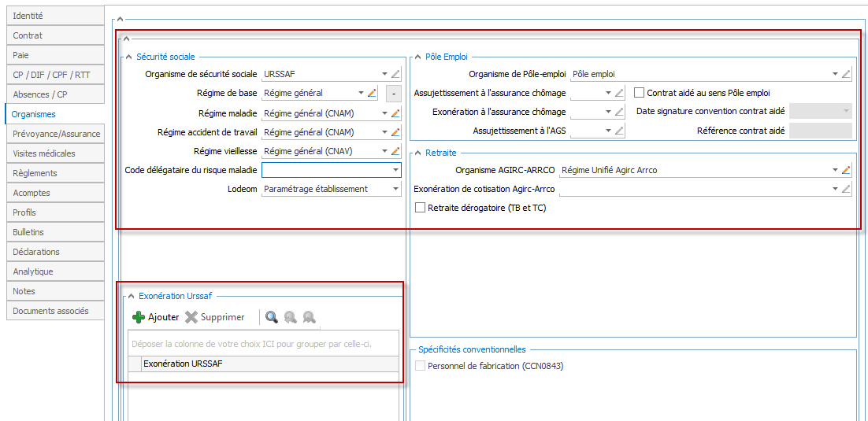Switch to the Paie tab

point(55,55)
